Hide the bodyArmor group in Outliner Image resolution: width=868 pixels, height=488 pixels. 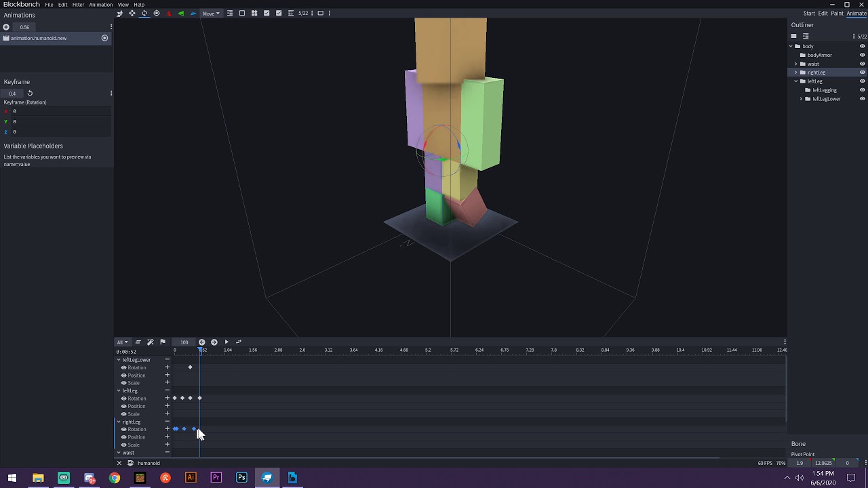click(863, 56)
